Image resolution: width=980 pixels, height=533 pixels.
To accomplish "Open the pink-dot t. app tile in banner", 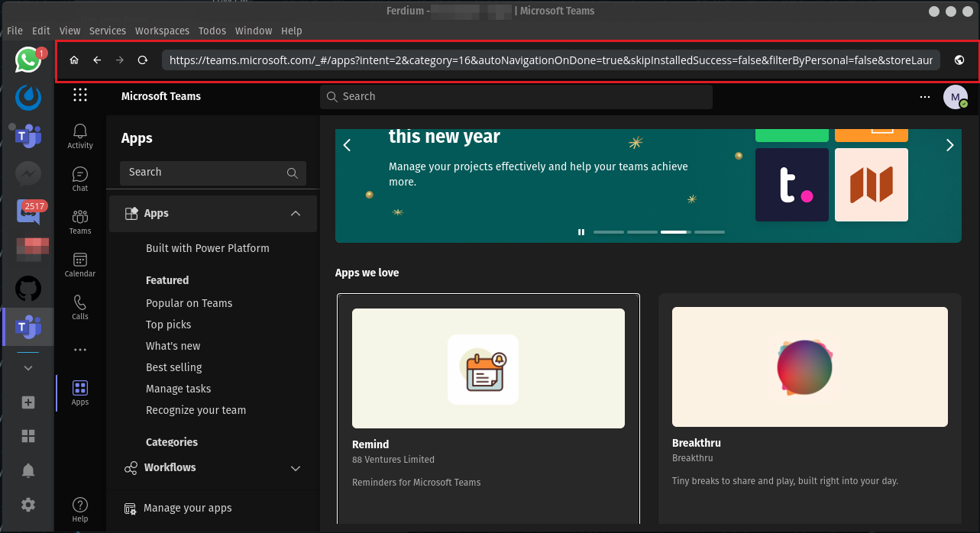I will [x=792, y=185].
